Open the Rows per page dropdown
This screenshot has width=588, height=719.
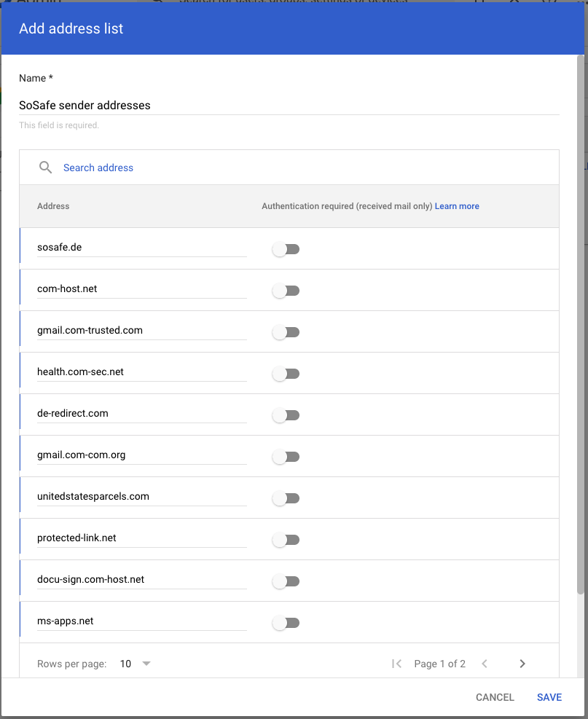[x=136, y=664]
